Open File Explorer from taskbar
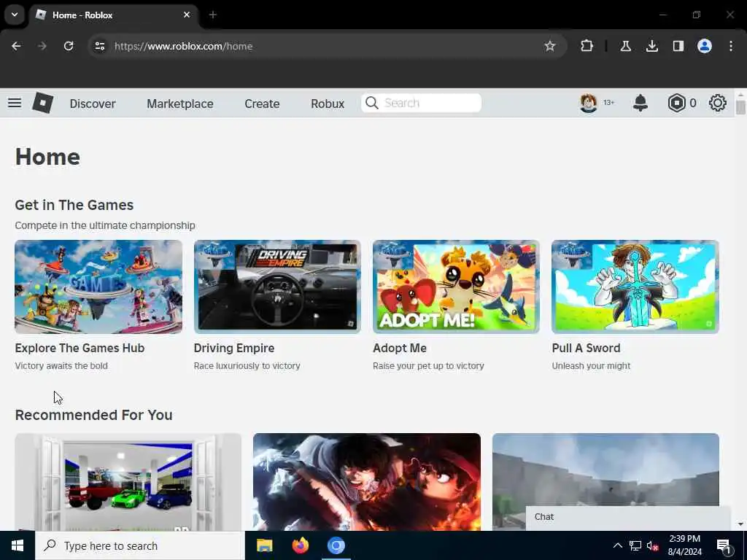 point(264,545)
